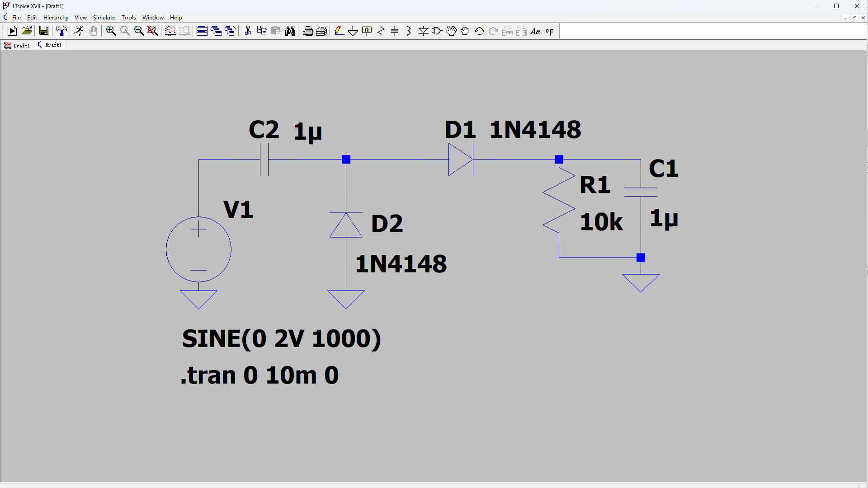868x488 pixels.
Task: Place a Ground symbol from toolbar
Action: pyautogui.click(x=353, y=31)
